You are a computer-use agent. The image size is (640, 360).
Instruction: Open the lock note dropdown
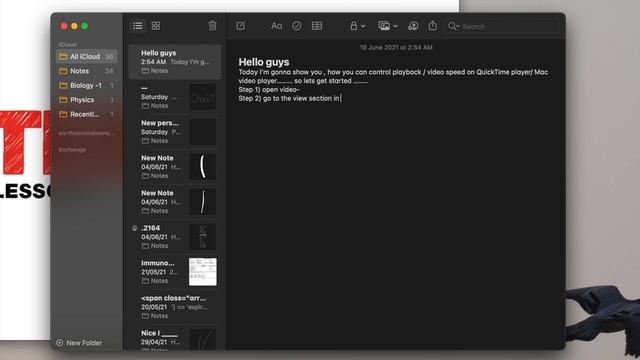point(357,26)
